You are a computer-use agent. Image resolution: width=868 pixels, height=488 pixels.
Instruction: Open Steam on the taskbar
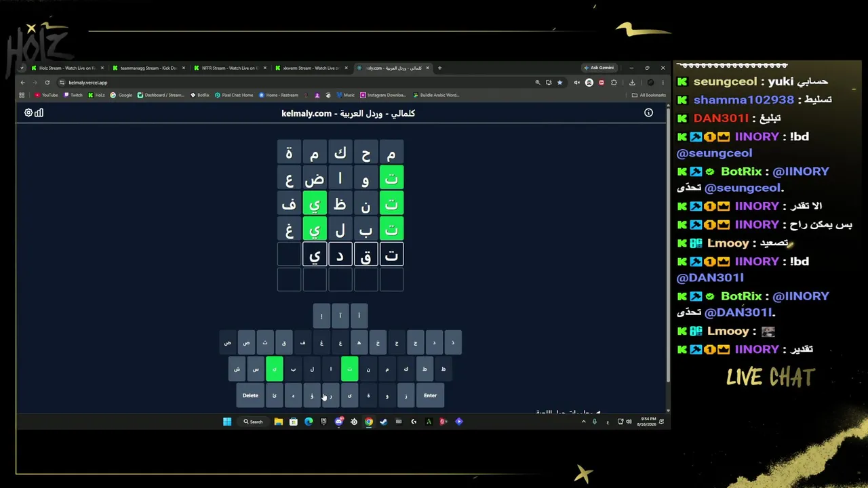pos(383,422)
